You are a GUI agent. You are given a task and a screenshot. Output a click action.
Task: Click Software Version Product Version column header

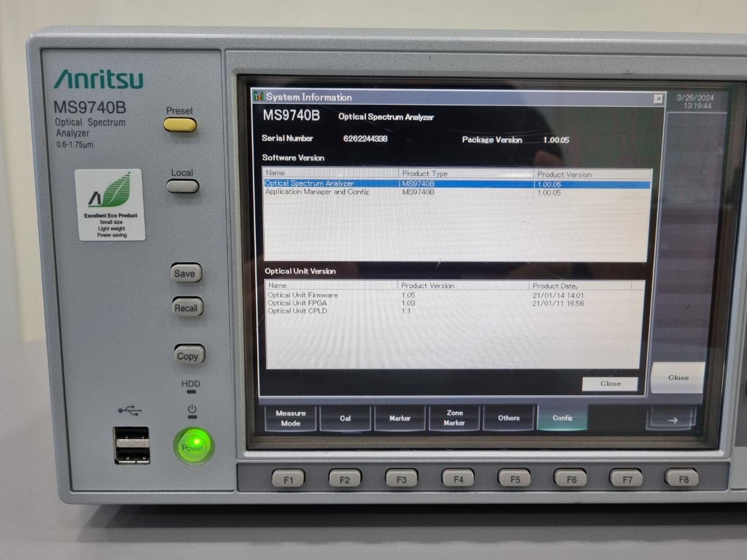tap(592, 174)
